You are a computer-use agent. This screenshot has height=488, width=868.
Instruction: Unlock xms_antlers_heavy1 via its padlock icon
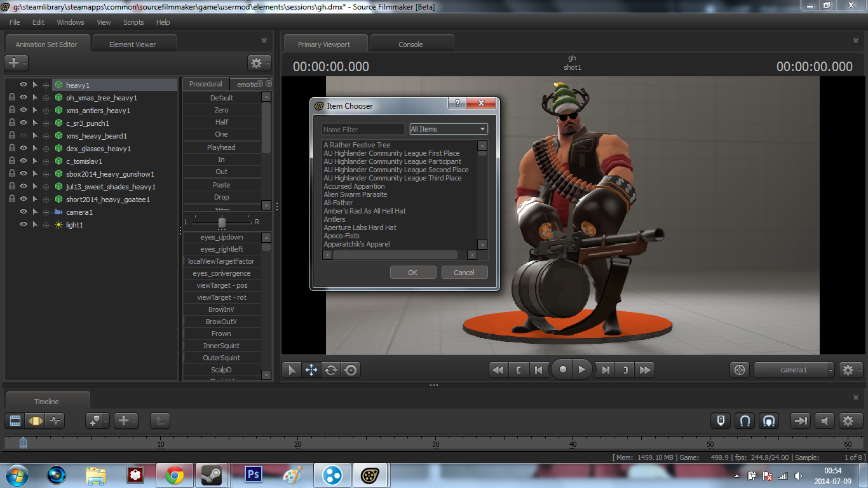click(x=12, y=111)
